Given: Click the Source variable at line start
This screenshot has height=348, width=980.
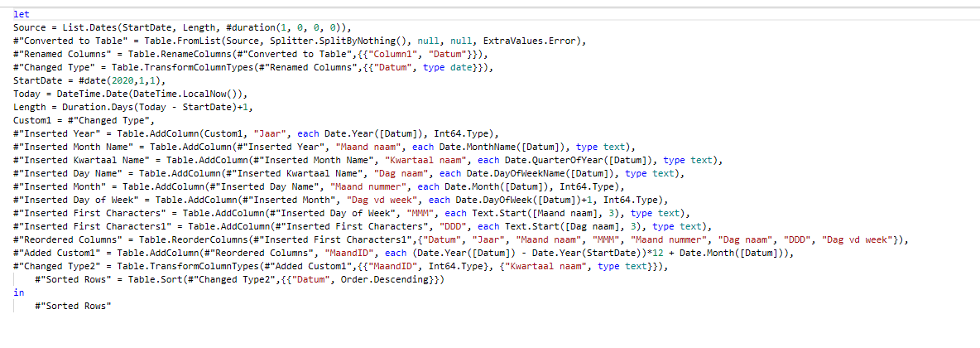Looking at the screenshot, I should (29, 27).
